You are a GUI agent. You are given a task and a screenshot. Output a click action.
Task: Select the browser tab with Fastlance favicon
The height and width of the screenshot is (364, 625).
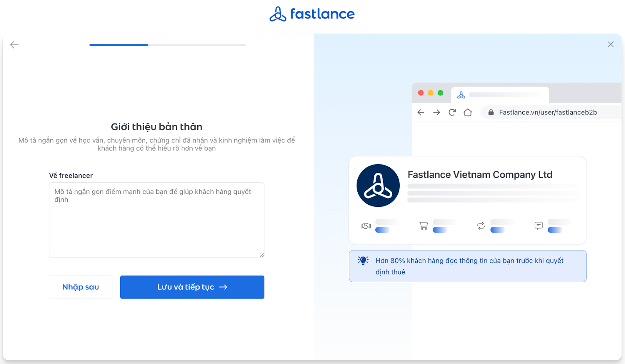(x=461, y=94)
